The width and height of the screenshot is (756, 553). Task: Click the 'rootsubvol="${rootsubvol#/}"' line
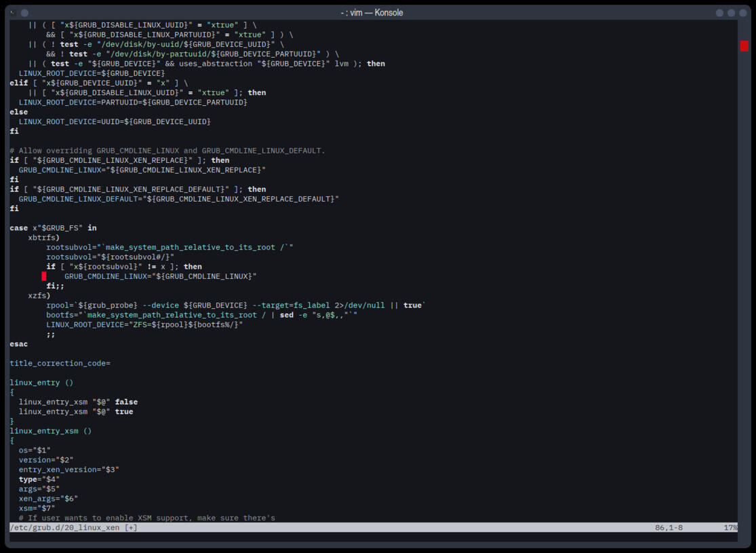click(x=111, y=256)
